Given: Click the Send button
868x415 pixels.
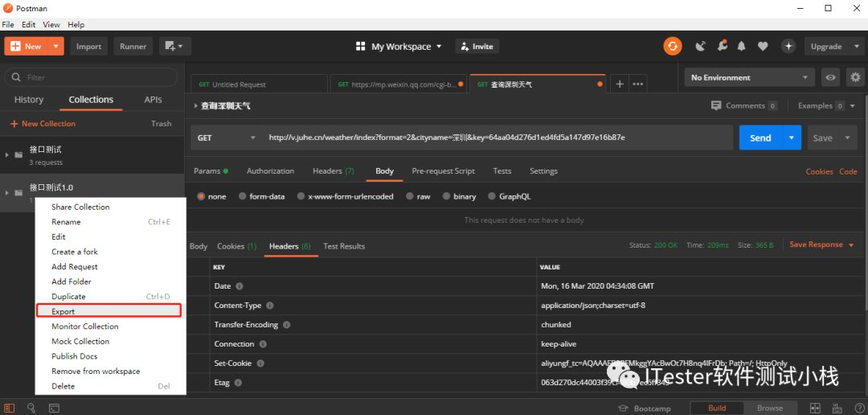Looking at the screenshot, I should (x=760, y=138).
